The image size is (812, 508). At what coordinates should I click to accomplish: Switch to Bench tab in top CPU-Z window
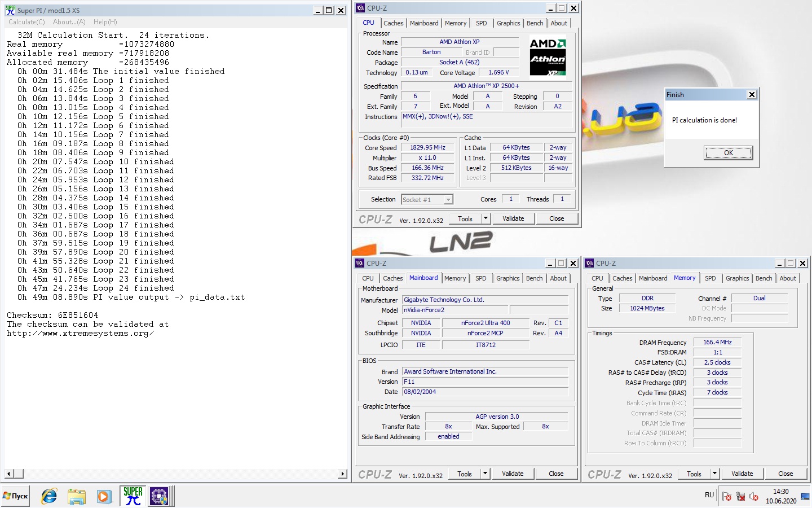click(535, 23)
